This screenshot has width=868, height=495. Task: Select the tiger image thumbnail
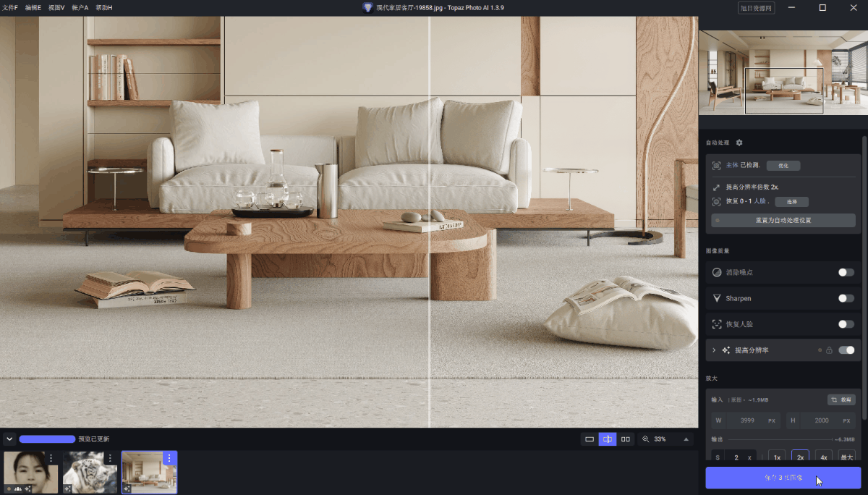click(x=90, y=470)
